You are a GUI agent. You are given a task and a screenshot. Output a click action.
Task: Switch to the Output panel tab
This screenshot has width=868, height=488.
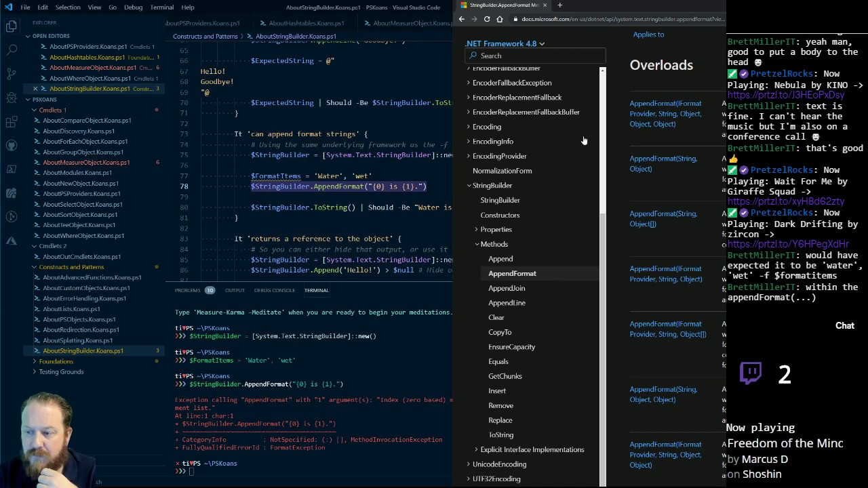pos(235,290)
